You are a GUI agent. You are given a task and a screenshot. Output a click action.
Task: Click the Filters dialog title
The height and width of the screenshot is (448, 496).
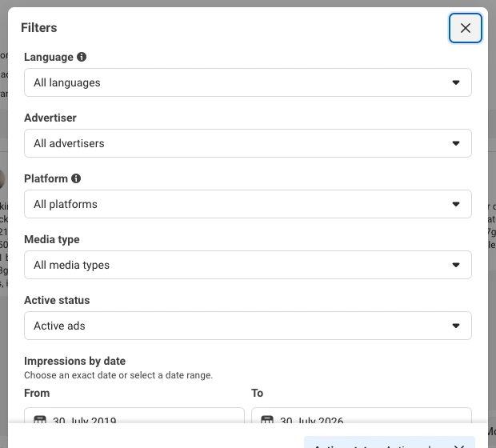pos(39,28)
